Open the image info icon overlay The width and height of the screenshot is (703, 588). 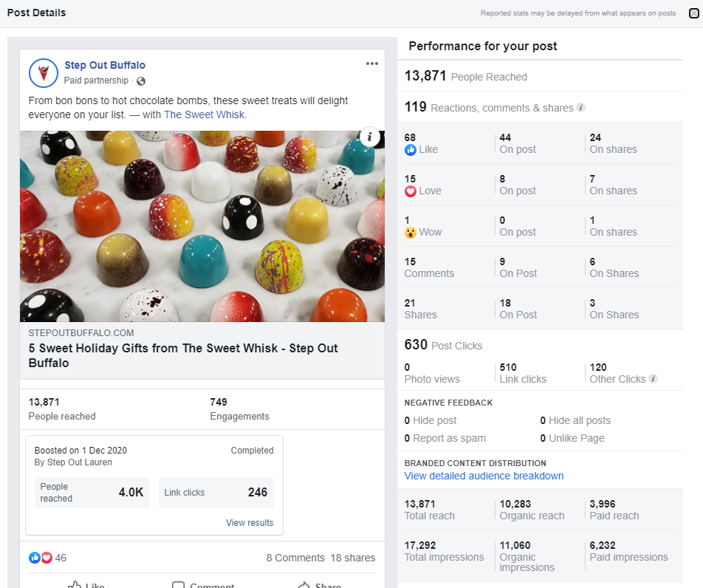pos(369,137)
